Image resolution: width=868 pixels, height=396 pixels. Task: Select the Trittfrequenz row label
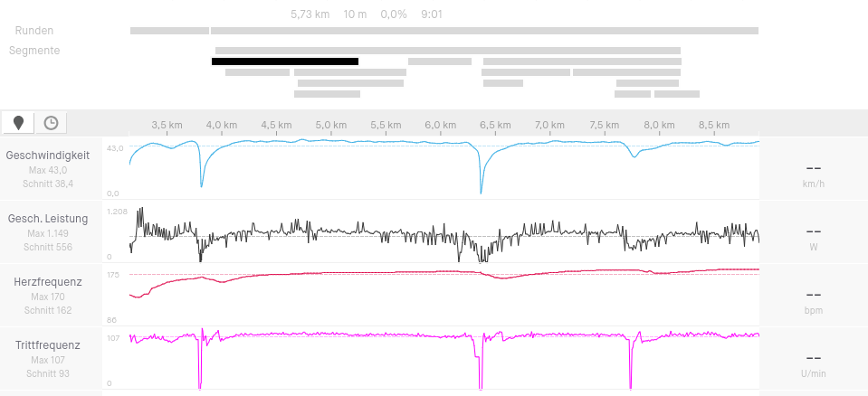pos(47,345)
